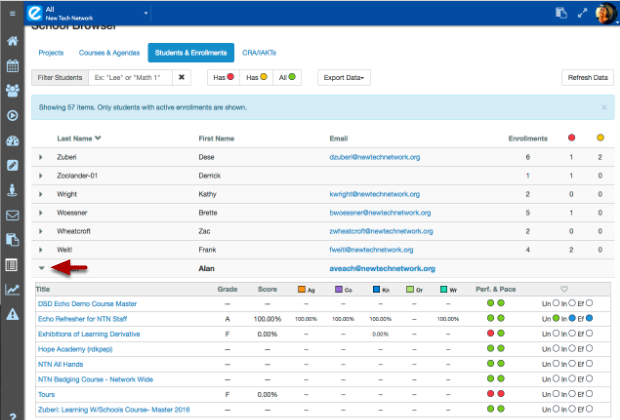Open the person podium sidebar icon
The height and width of the screenshot is (420, 620).
point(13,190)
